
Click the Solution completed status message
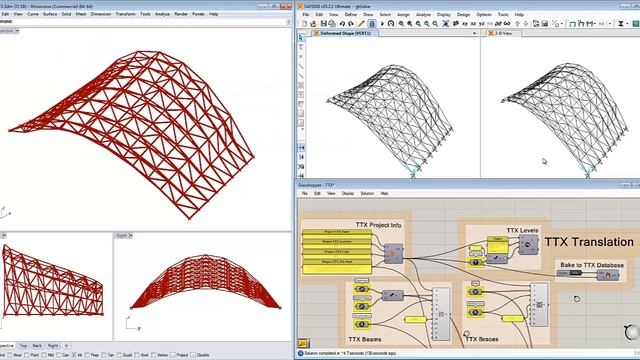click(x=351, y=353)
